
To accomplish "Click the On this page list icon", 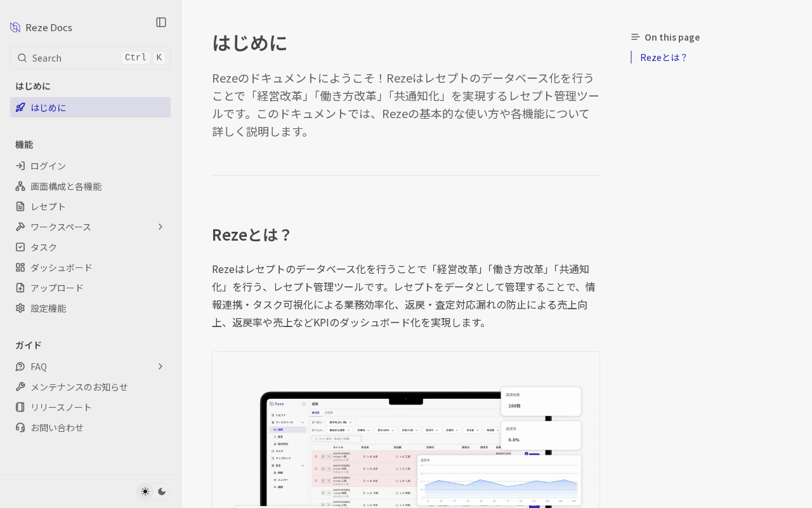I will pyautogui.click(x=636, y=37).
